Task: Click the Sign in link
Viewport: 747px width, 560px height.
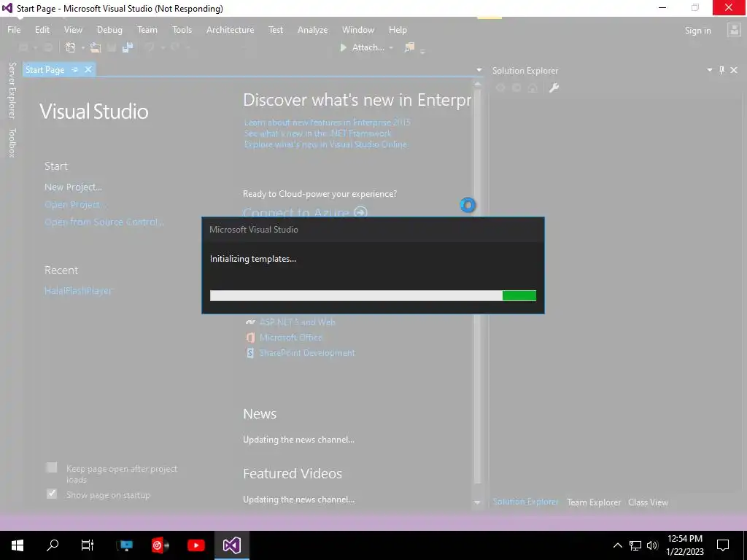Action: [x=697, y=31]
